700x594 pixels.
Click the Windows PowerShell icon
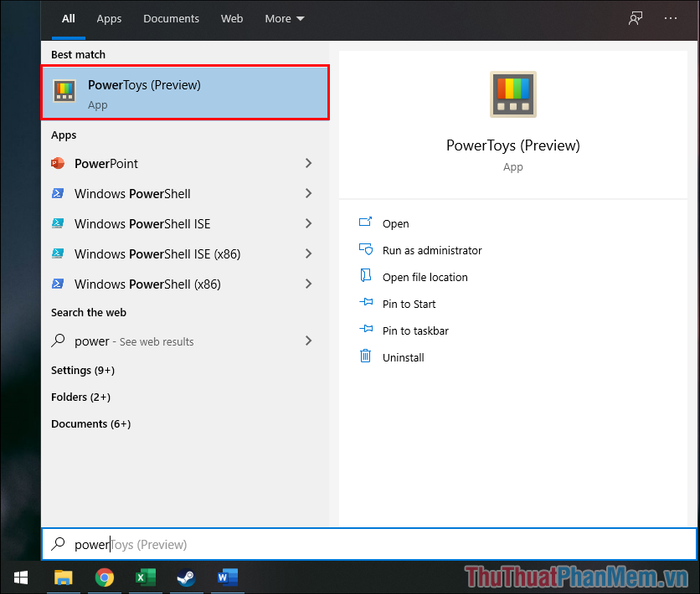[x=58, y=193]
